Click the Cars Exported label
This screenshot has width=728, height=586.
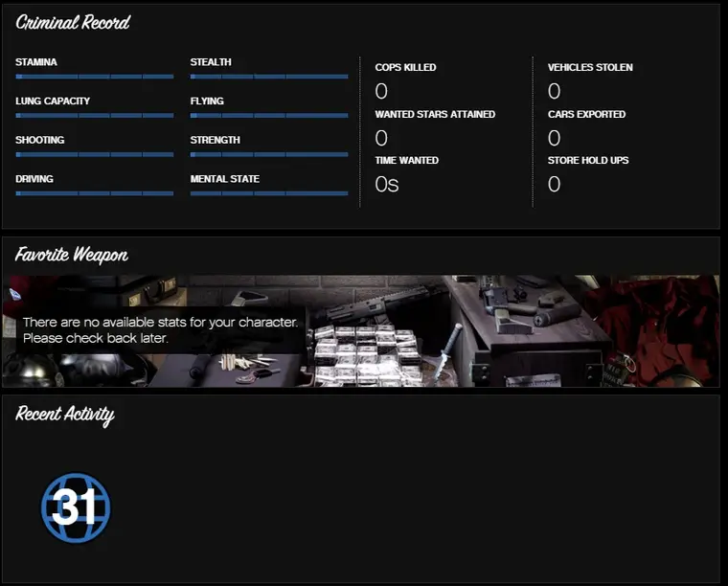pyautogui.click(x=586, y=114)
